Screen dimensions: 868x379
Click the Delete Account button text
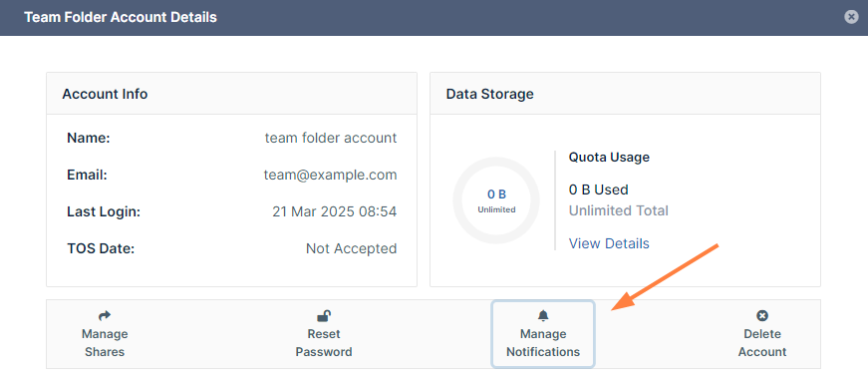coord(762,343)
